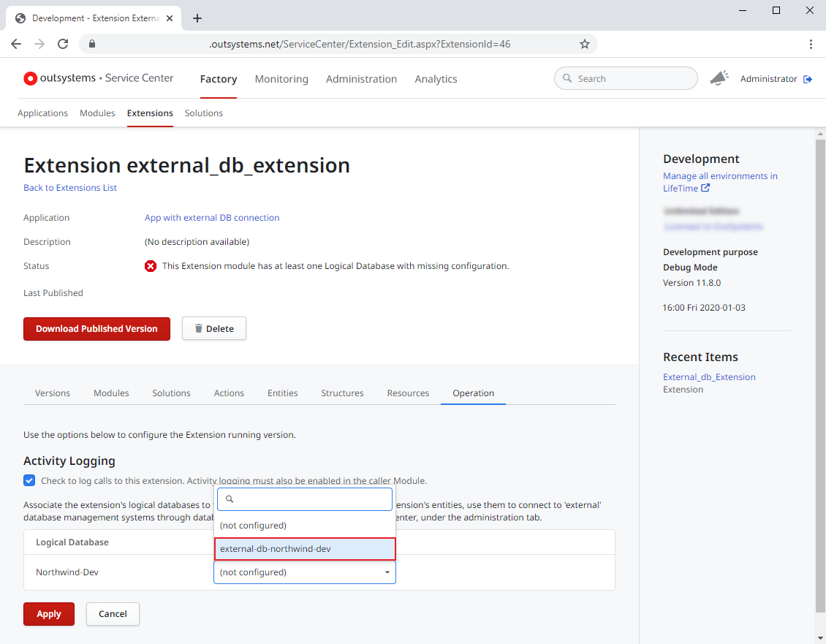
Task: Switch to the Entities tab
Action: (x=283, y=393)
